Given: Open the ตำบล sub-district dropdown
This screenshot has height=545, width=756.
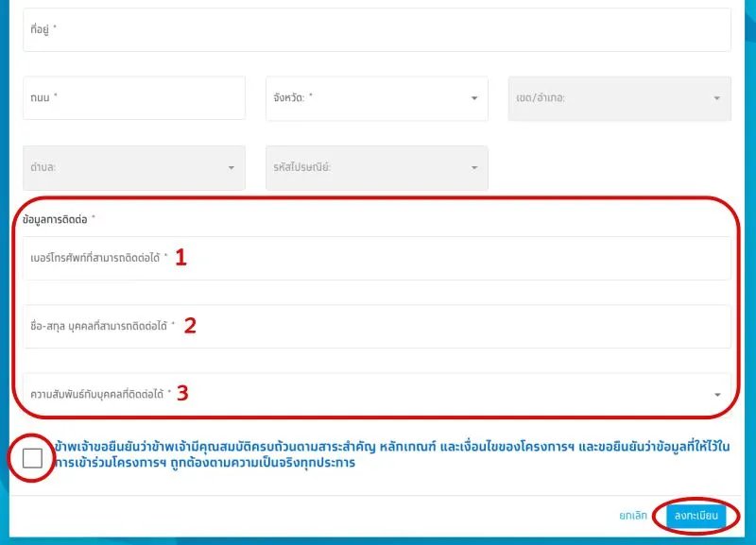Looking at the screenshot, I should click(133, 168).
